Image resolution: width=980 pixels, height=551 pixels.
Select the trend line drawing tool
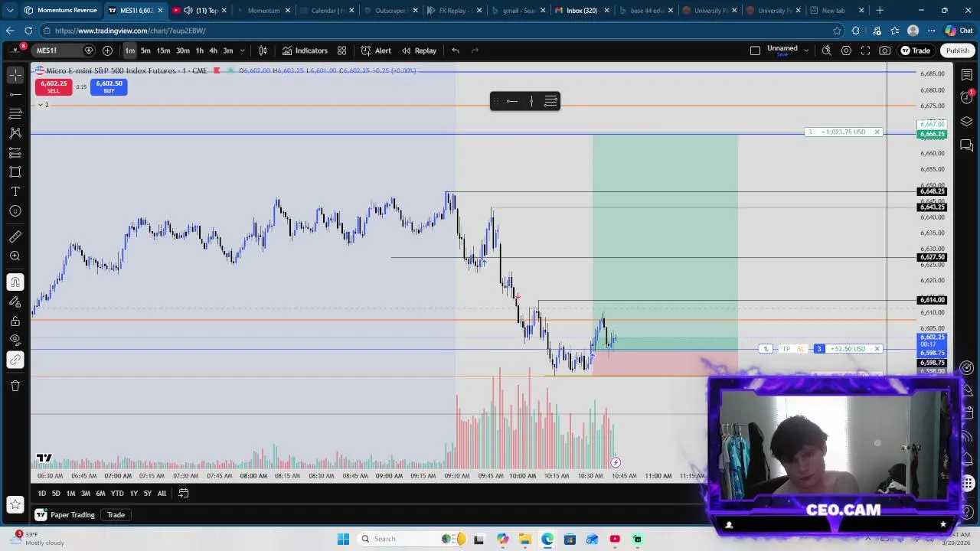tap(15, 94)
